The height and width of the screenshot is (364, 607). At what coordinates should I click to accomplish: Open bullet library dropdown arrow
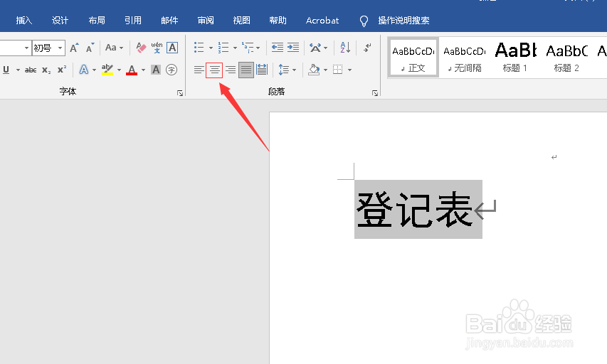211,48
